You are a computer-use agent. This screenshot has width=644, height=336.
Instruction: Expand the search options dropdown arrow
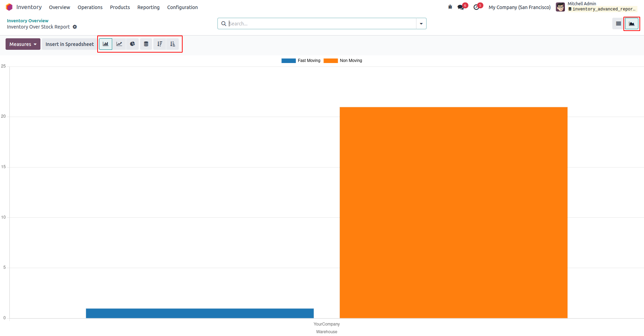coord(421,24)
